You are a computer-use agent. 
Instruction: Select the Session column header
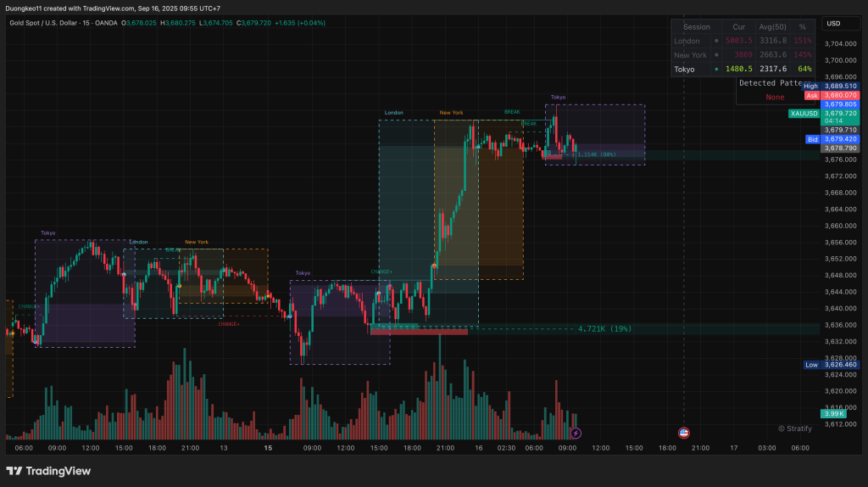click(x=697, y=27)
